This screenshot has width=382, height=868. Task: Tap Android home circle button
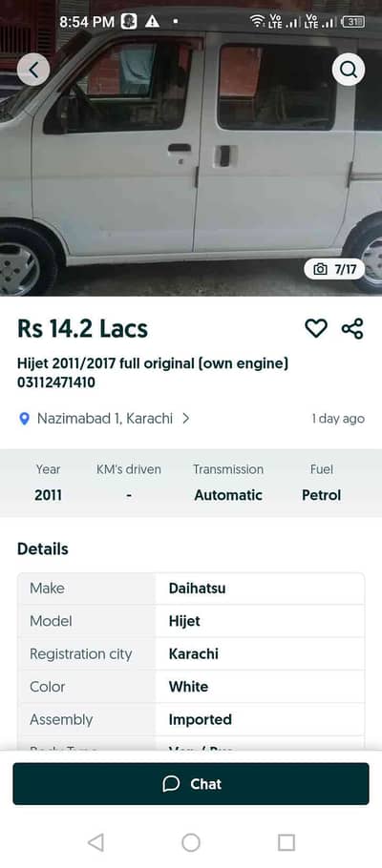191,842
